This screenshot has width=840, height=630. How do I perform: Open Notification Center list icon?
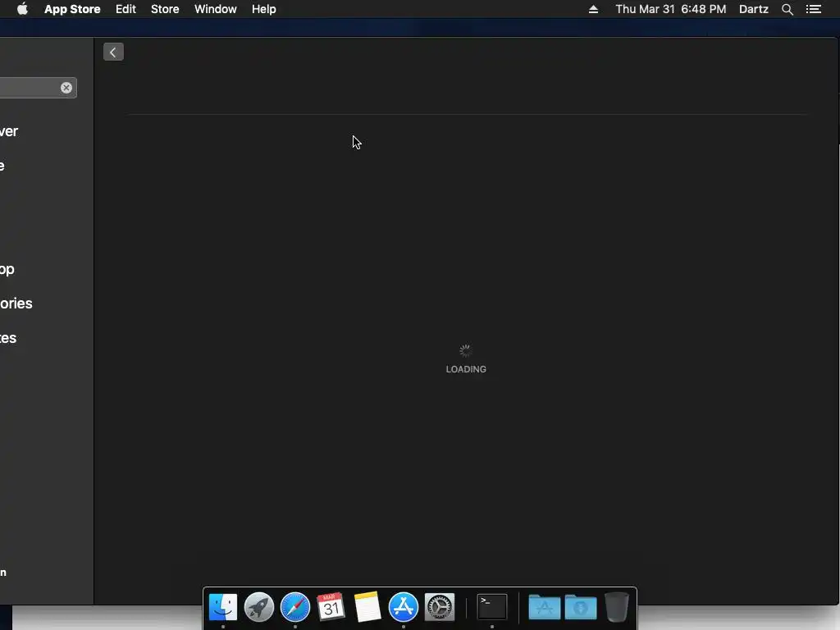814,9
